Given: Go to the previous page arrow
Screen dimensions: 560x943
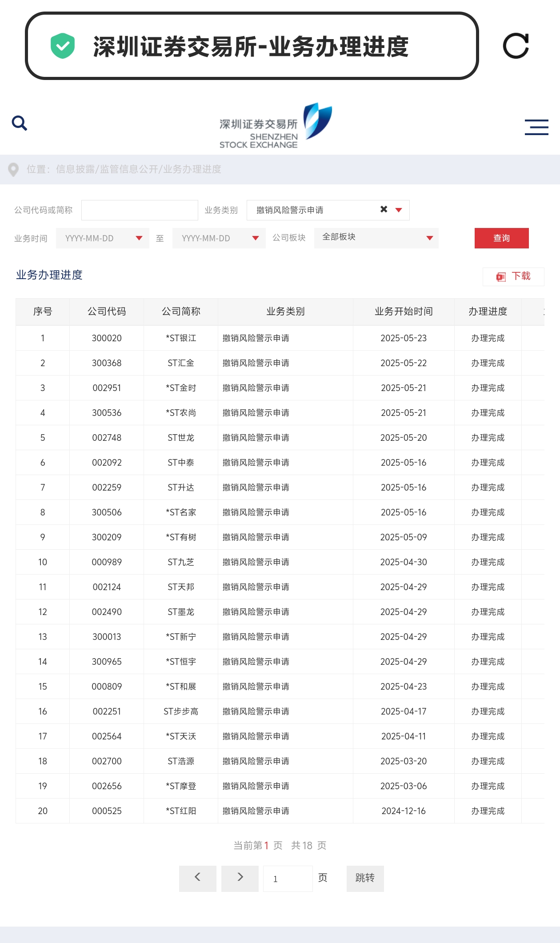Looking at the screenshot, I should click(x=198, y=878).
